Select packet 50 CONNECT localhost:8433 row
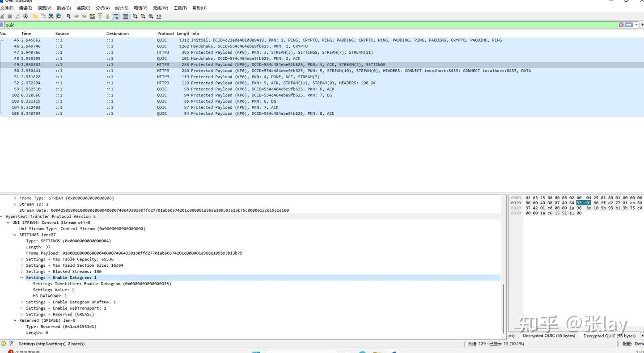The image size is (644, 353). pyautogui.click(x=322, y=71)
